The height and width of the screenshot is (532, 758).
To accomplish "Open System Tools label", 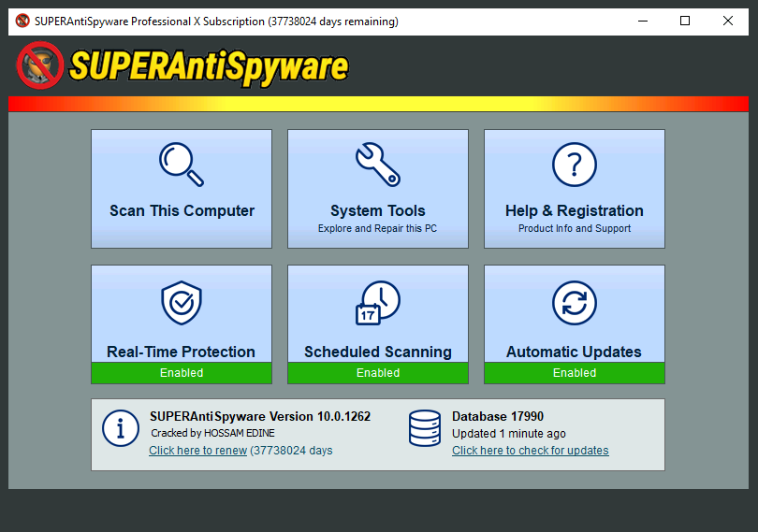I will tap(377, 210).
